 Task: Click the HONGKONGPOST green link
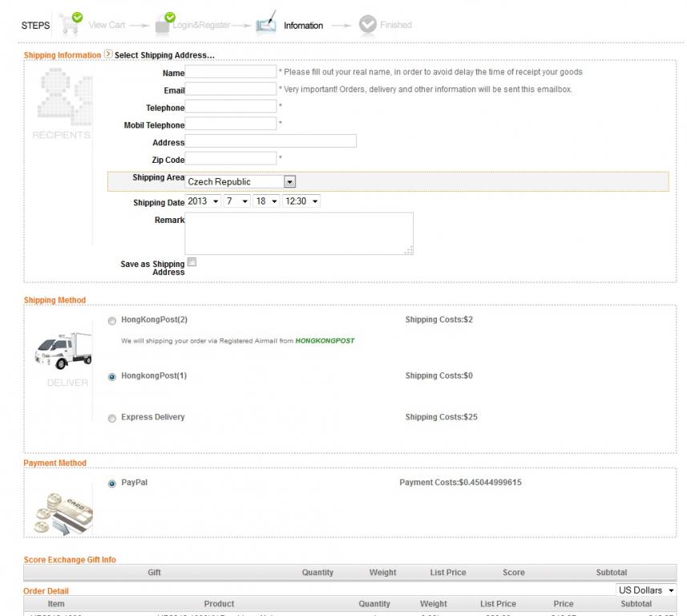coord(325,341)
